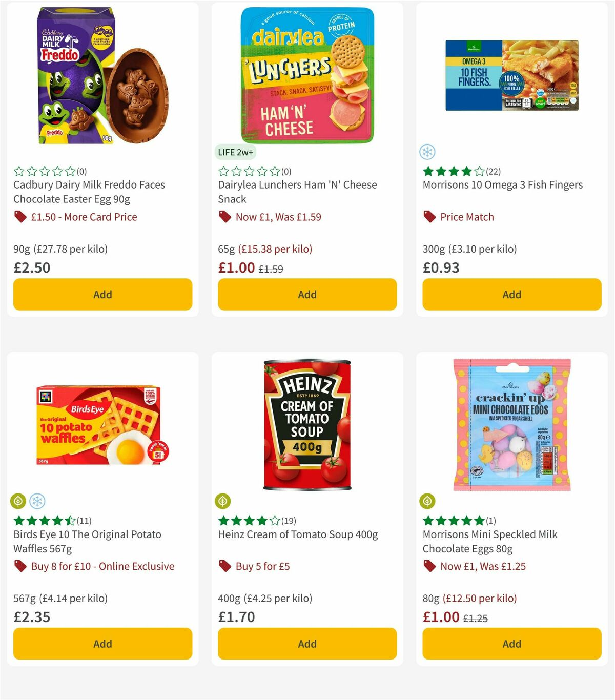This screenshot has height=700, width=615.
Task: Select the fourth star on Heinz soup rating
Action: click(x=261, y=520)
